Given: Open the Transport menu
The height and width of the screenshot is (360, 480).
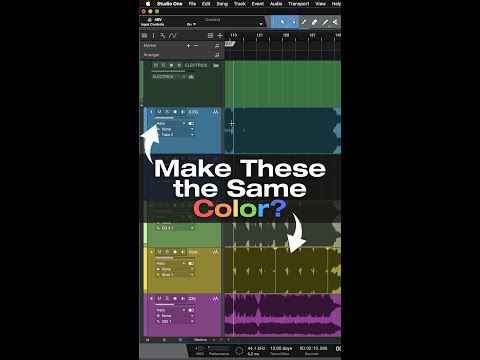Looking at the screenshot, I should point(299,4).
